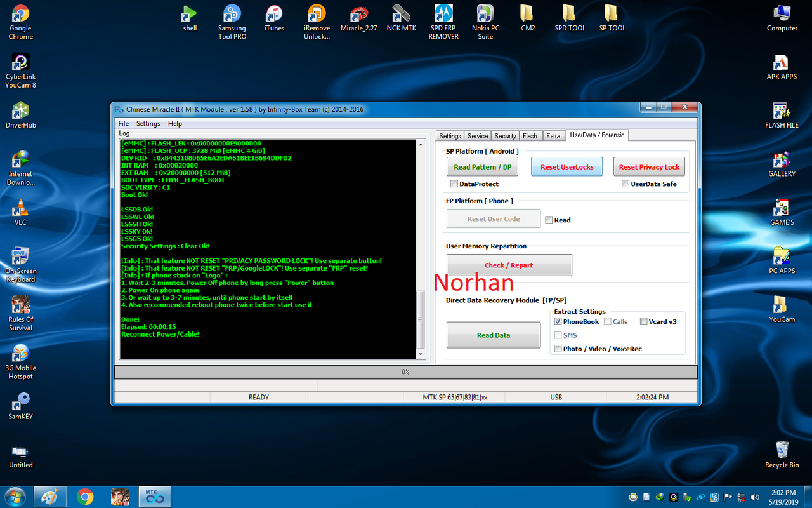Open the GALLERY desktop shortcut
Screen dimensions: 812x508
coord(782,164)
